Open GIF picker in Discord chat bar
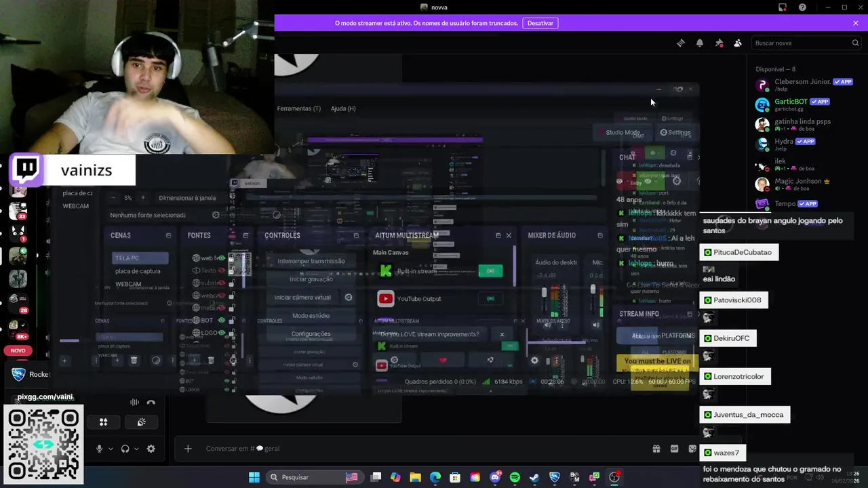Viewport: 868px width, 488px height. [x=674, y=449]
